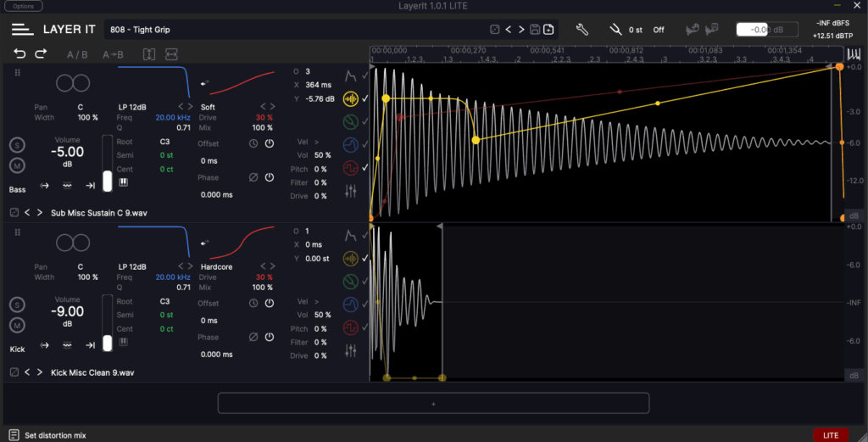
Task: Click the tuning fork icon
Action: point(615,30)
